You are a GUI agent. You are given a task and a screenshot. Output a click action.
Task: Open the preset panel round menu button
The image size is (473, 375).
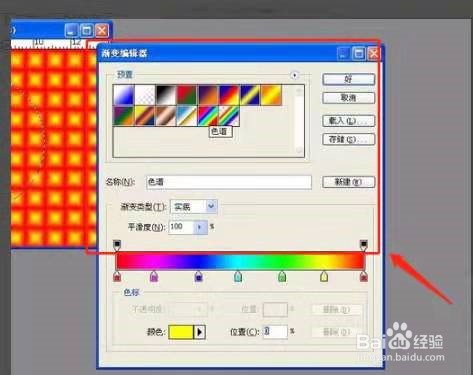click(x=294, y=75)
